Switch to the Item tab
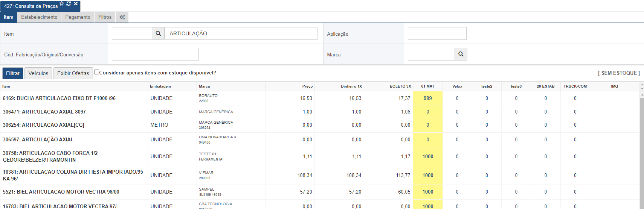Screen dimensions: 644x209 point(9,17)
